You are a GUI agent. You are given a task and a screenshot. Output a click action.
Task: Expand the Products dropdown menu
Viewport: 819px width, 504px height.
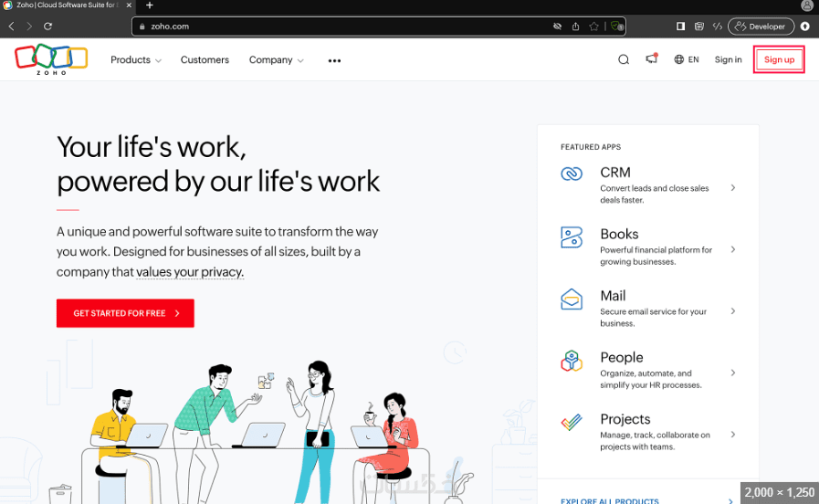[x=136, y=60]
